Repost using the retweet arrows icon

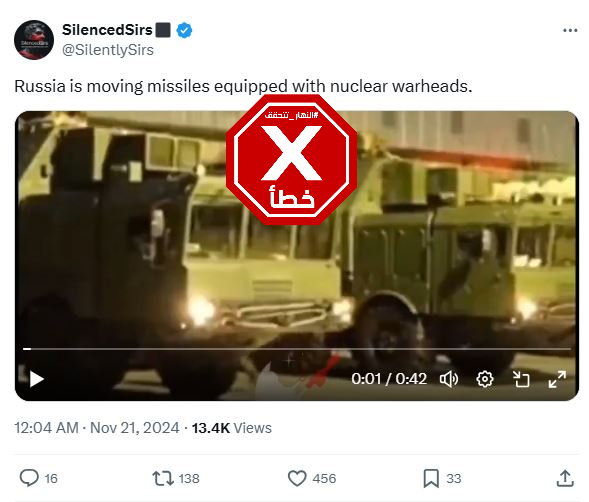(x=163, y=478)
